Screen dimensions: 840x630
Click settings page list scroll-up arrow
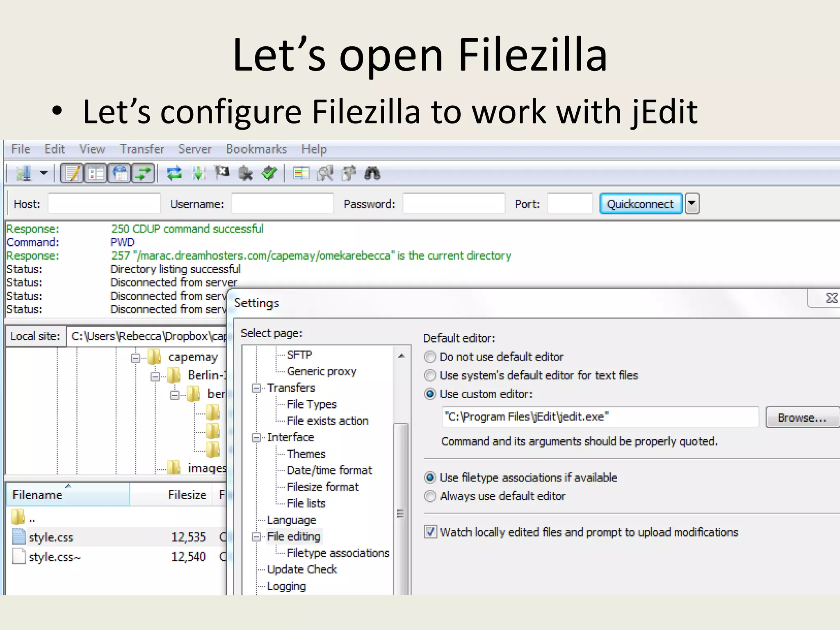point(402,356)
